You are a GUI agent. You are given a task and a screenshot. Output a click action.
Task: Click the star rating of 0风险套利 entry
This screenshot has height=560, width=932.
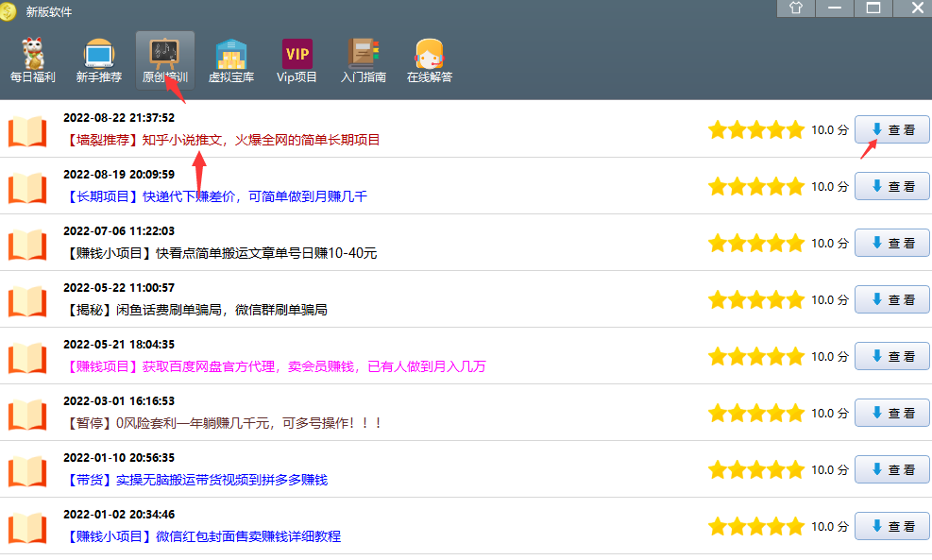point(757,414)
